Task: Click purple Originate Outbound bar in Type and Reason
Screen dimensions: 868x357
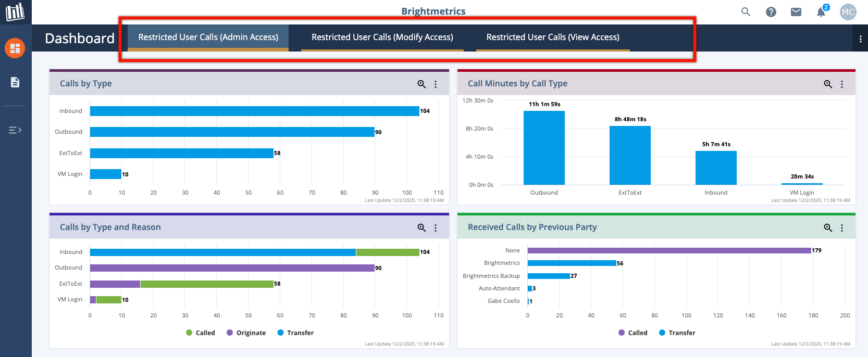Action: 232,268
